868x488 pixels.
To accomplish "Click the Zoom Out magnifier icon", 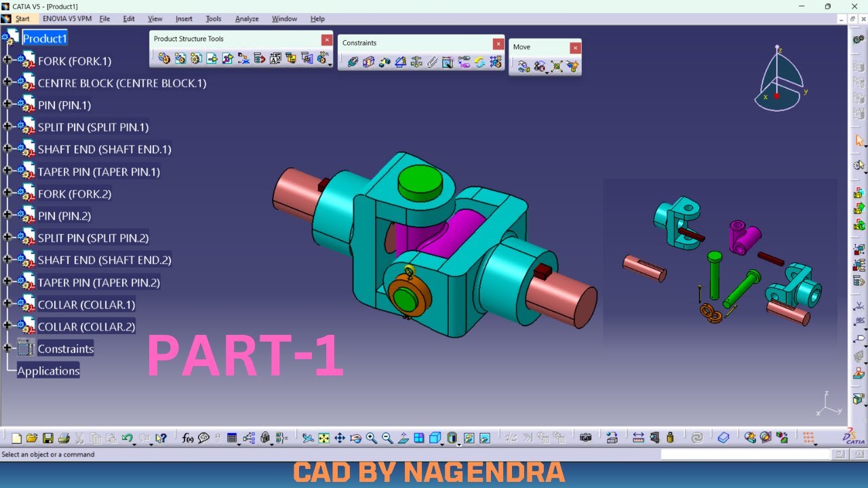I will click(x=387, y=438).
